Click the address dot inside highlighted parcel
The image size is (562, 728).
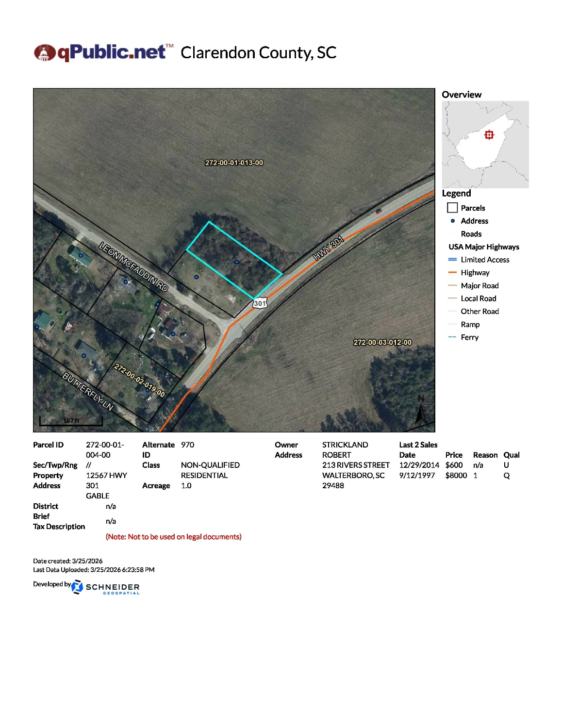click(x=237, y=262)
